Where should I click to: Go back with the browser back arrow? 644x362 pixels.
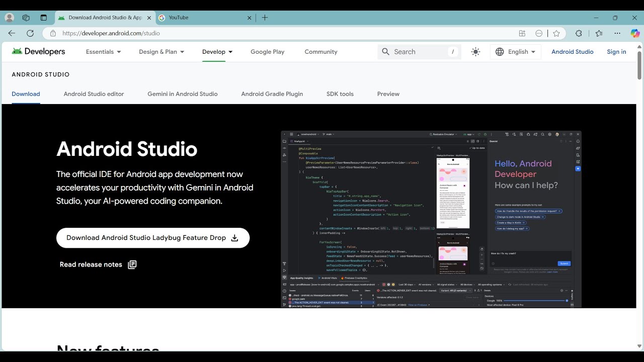[x=12, y=33]
